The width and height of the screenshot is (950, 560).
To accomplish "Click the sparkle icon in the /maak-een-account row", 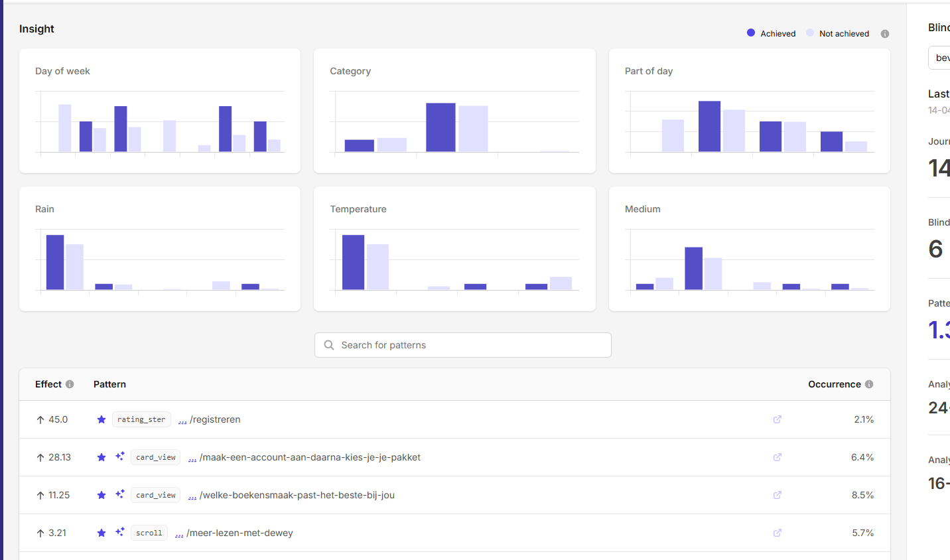I will coord(120,456).
